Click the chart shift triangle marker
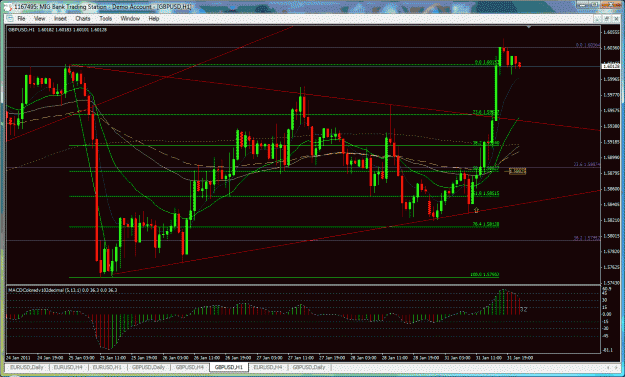The height and width of the screenshot is (377, 625). pos(529,27)
